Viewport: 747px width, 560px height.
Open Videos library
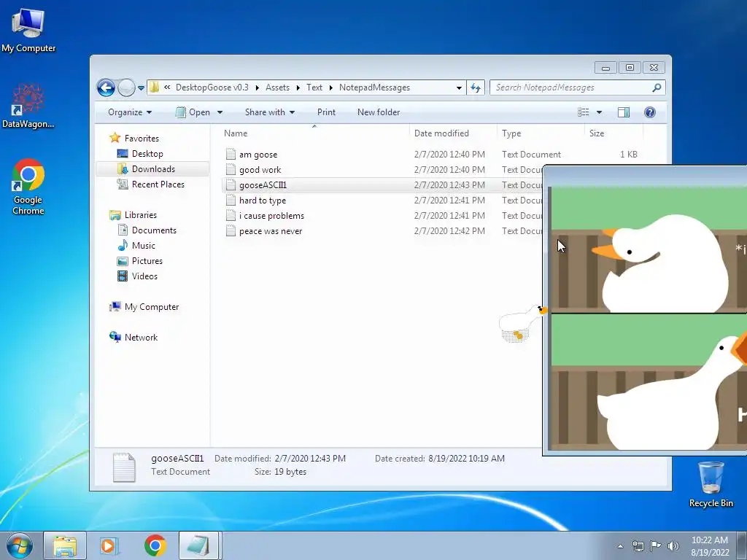pyautogui.click(x=144, y=276)
